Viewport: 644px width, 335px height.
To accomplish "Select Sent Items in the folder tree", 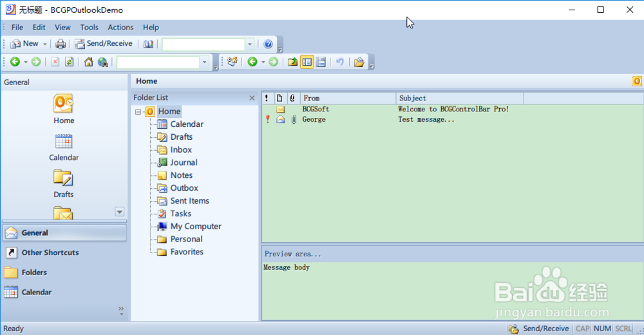I will tap(190, 200).
